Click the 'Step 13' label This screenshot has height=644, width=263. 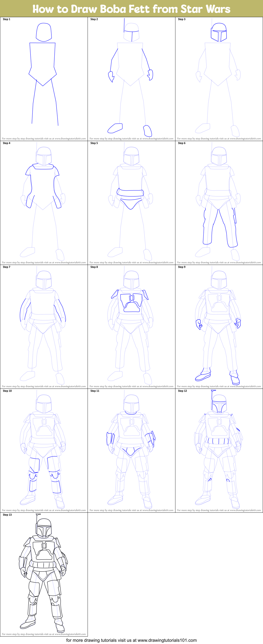[7, 515]
